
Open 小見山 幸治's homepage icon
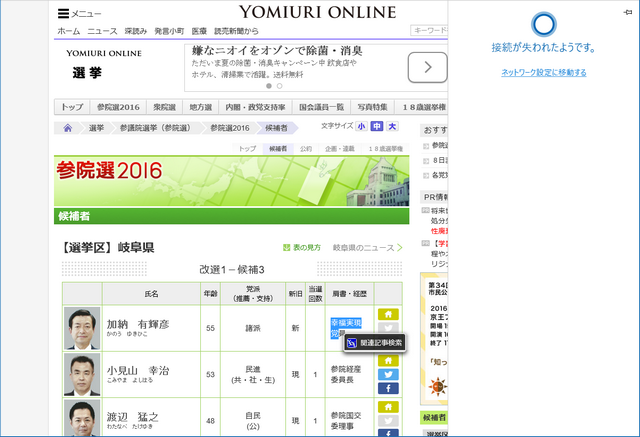[388, 361]
